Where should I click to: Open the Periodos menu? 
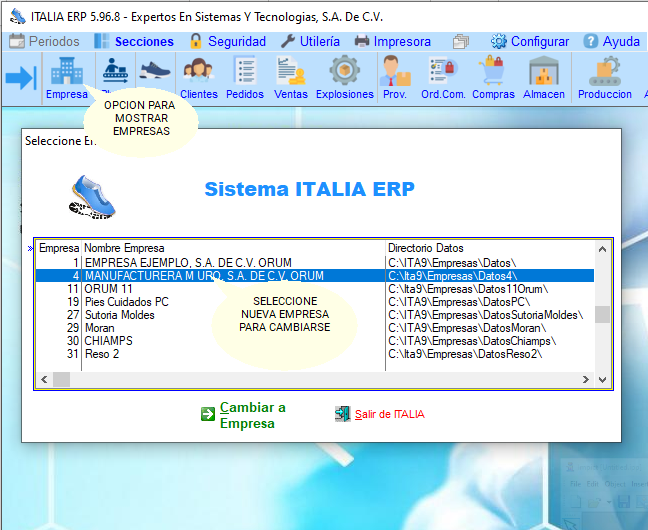click(x=44, y=41)
